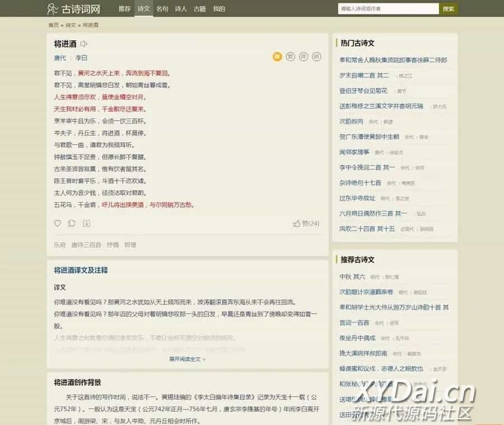The height and width of the screenshot is (425, 504).
Task: Expand full text with 展开阅读全文
Action: pos(187,359)
